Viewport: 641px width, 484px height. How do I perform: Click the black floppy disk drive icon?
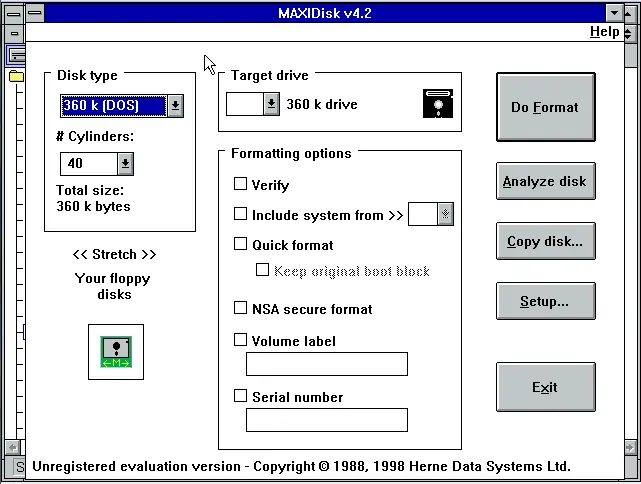tap(438, 104)
